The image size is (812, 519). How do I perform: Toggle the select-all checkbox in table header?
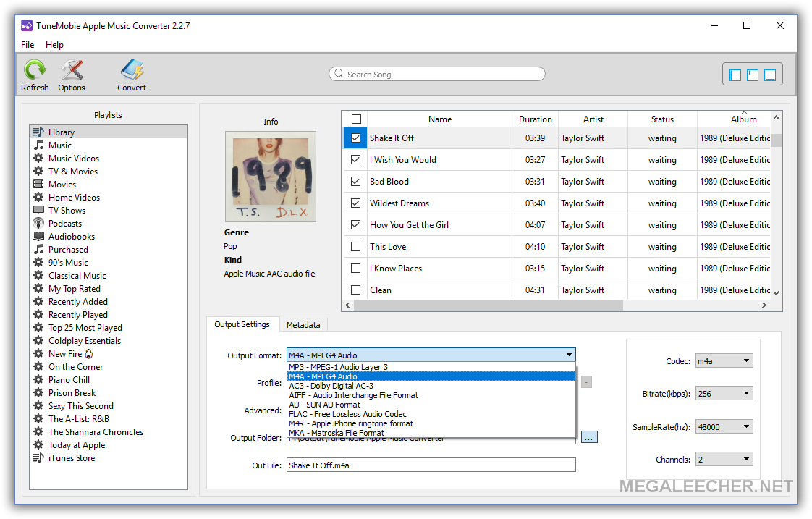pyautogui.click(x=356, y=119)
